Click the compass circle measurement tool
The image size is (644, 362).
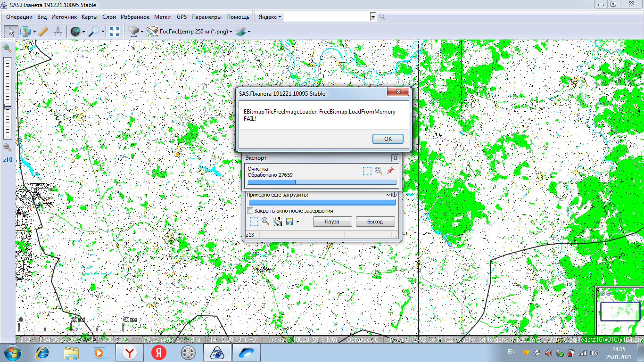pyautogui.click(x=58, y=32)
